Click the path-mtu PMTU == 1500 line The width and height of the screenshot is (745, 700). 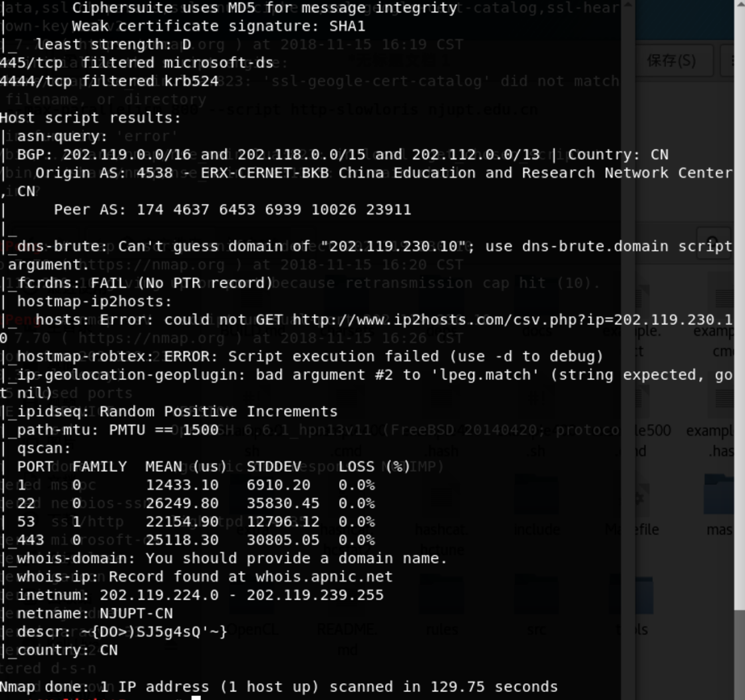[x=118, y=430]
